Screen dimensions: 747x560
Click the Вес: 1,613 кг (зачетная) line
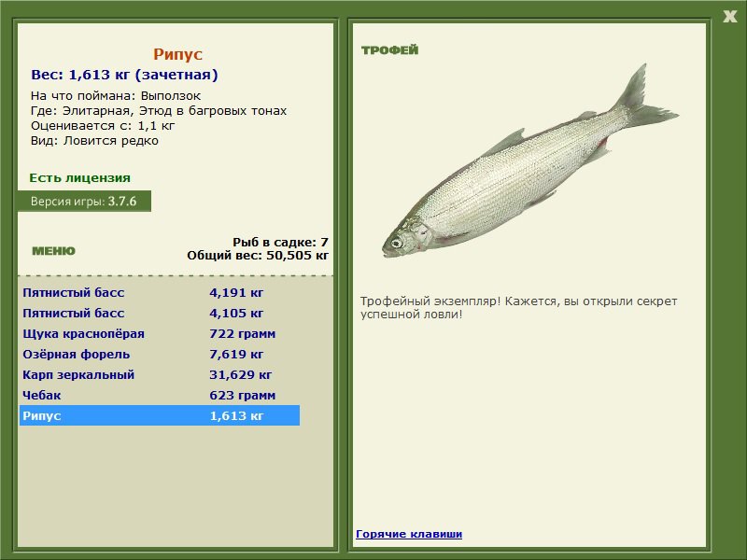point(124,75)
